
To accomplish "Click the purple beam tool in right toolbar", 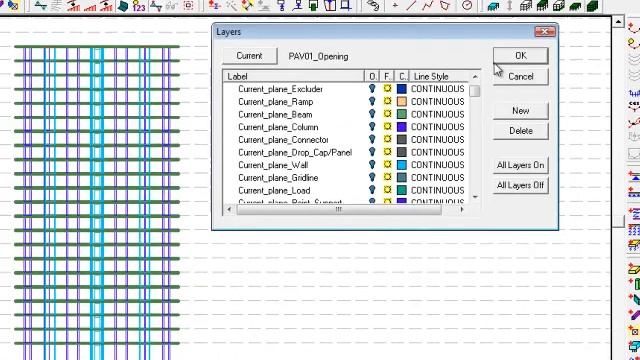I will tap(635, 315).
